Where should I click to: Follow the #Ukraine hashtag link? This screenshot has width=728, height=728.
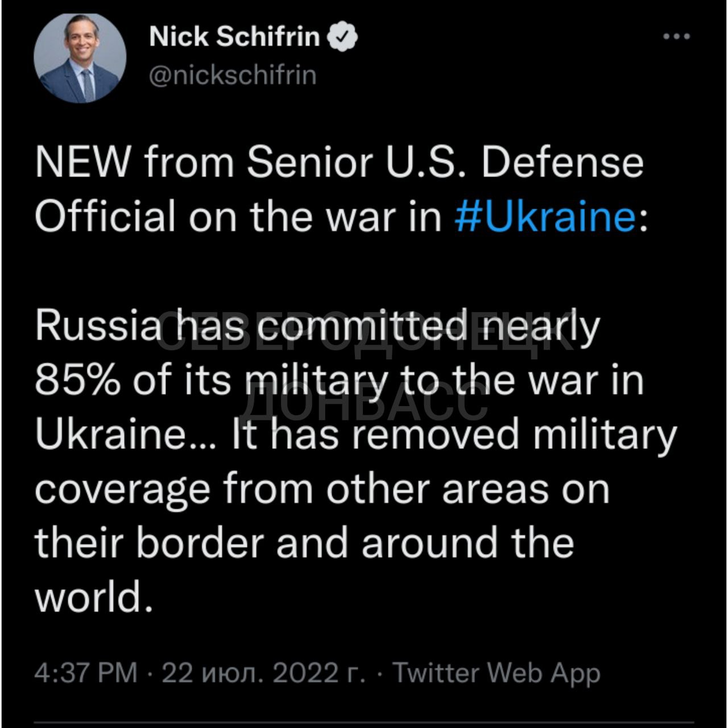point(545,216)
